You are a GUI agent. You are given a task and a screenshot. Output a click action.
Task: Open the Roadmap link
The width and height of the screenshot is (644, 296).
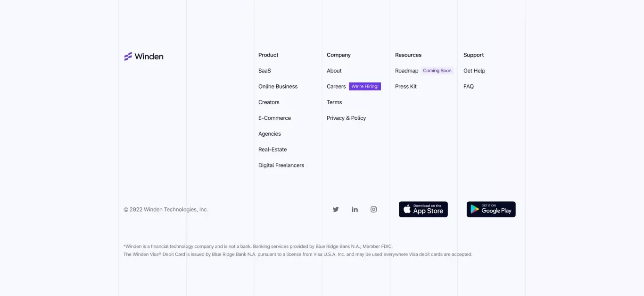[x=406, y=71]
